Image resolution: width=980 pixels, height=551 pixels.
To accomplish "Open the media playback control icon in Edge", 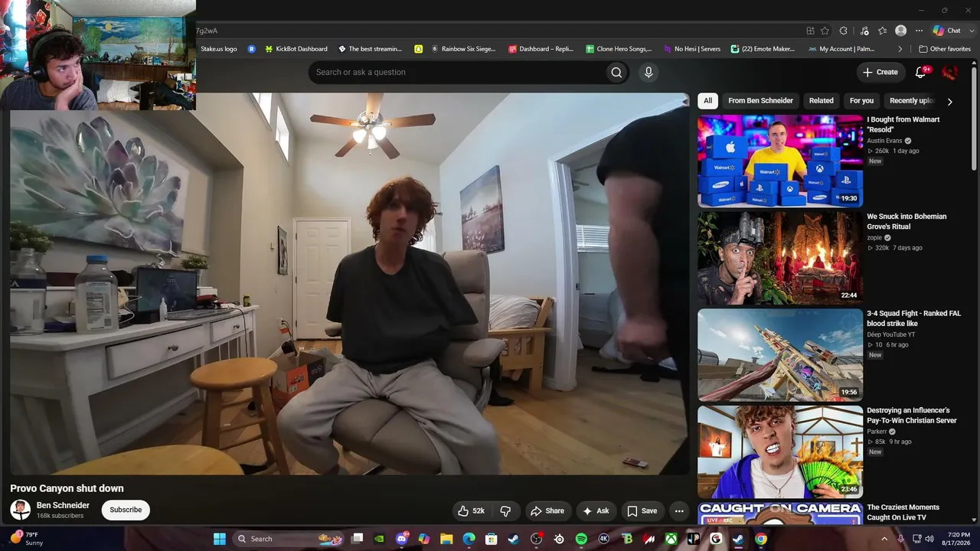I will click(864, 31).
